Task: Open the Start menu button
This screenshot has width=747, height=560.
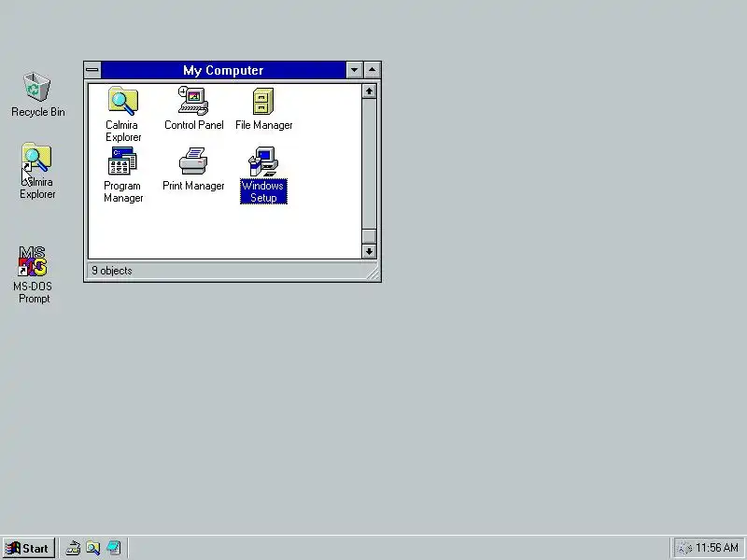Action: coord(28,548)
